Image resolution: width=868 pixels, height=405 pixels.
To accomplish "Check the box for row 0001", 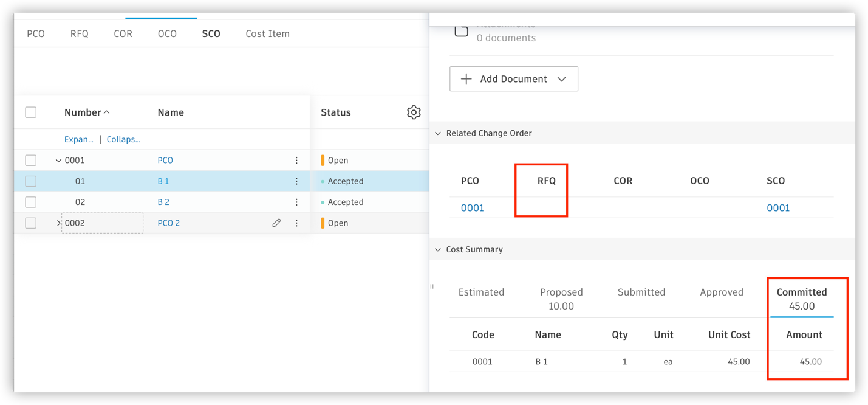I will point(31,161).
